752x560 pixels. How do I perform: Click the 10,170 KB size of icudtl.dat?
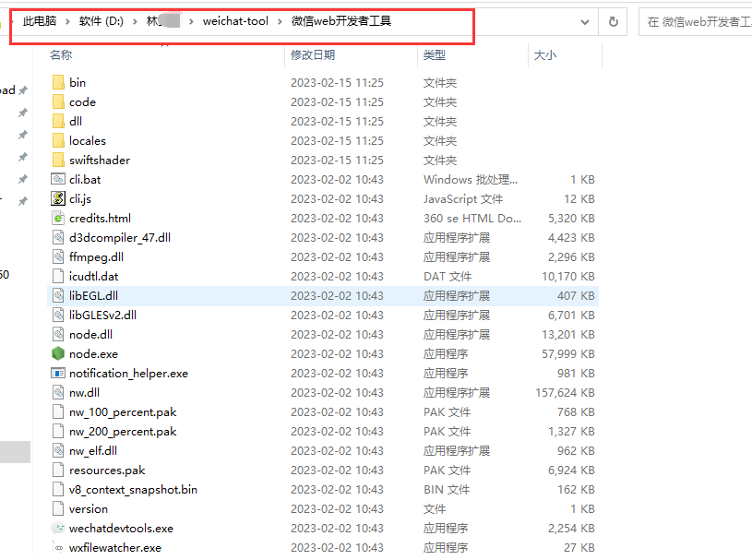tap(568, 277)
